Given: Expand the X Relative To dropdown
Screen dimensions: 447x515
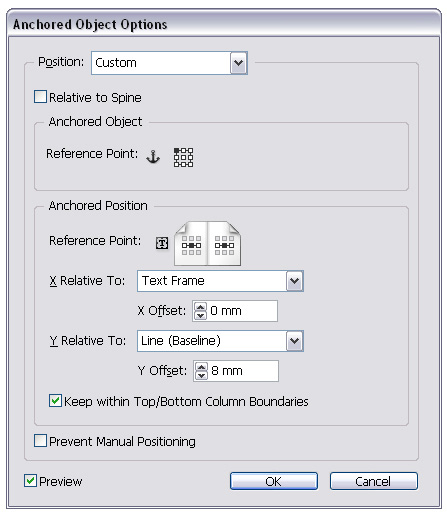Looking at the screenshot, I should pos(220,281).
